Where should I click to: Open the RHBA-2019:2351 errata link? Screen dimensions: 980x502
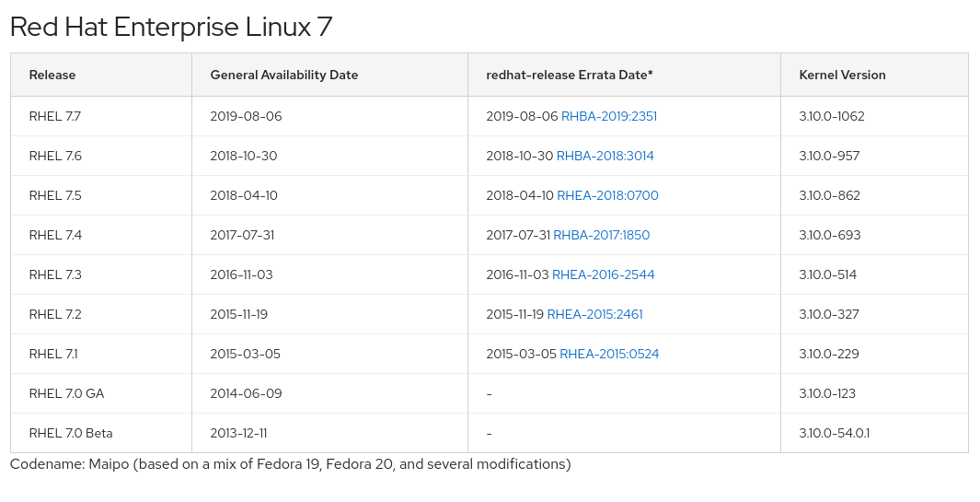click(608, 116)
